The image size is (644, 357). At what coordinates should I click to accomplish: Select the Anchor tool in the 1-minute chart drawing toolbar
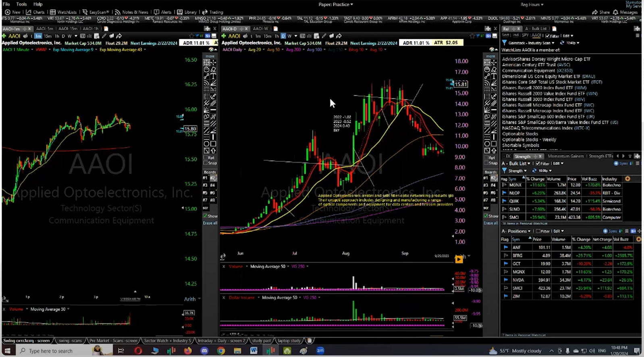[x=213, y=96]
